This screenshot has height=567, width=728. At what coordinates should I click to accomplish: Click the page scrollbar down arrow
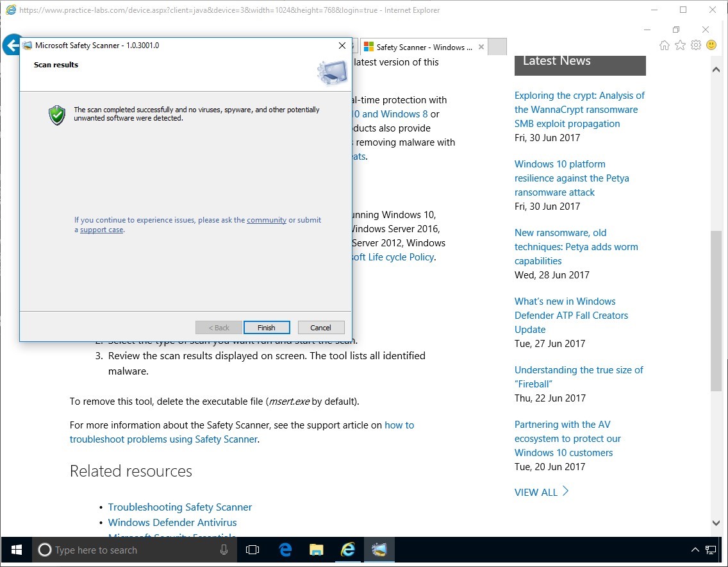[716, 522]
